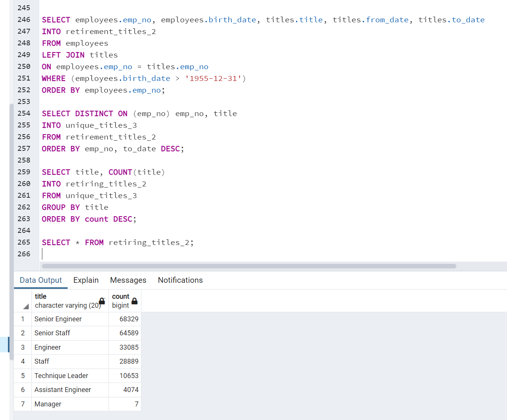507x420 pixels.
Task: Click the lock icon on the title column
Action: coord(101,301)
